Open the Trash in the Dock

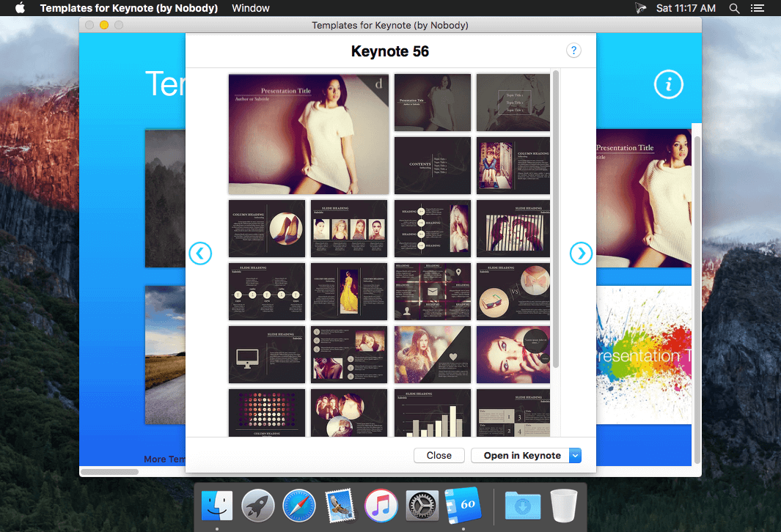(564, 506)
